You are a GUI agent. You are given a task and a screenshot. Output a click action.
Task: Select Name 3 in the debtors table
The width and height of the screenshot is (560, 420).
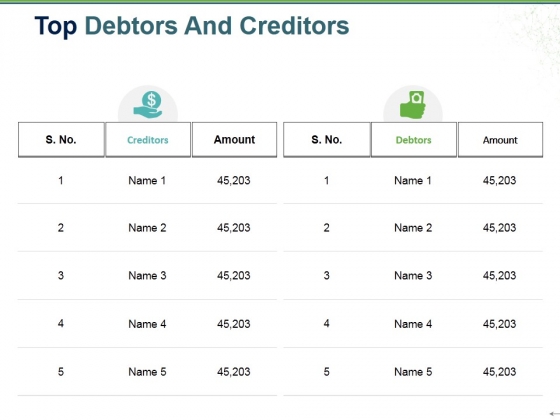pyautogui.click(x=413, y=275)
